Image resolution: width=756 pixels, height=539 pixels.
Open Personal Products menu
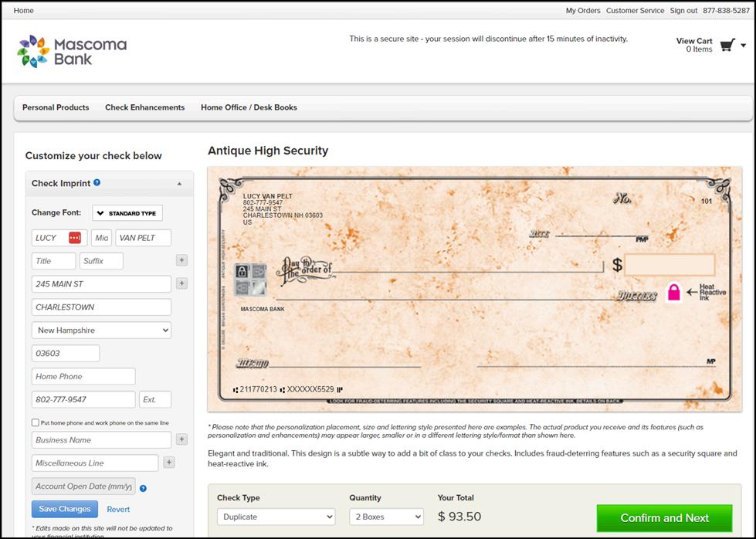click(x=56, y=107)
